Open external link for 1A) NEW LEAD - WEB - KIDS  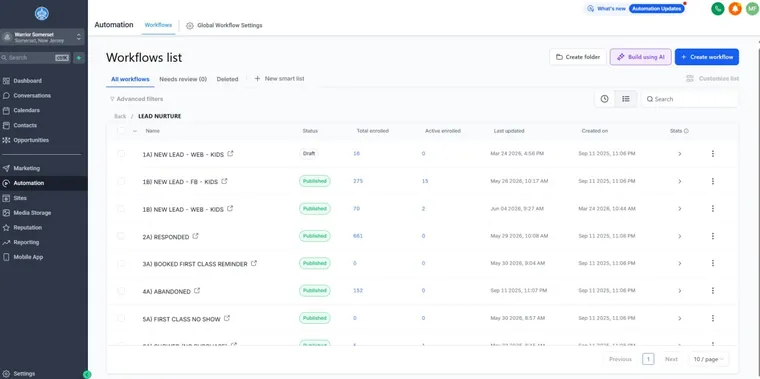(230, 154)
